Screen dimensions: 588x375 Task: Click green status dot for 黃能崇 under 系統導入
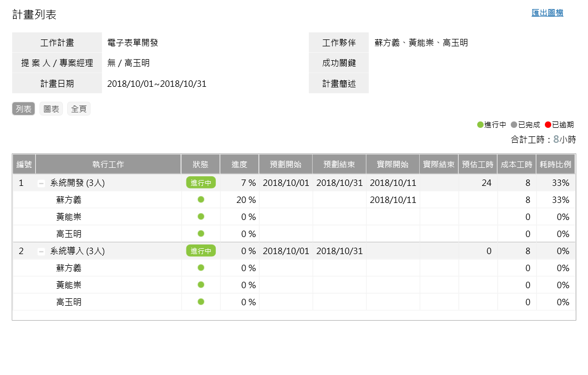pos(201,285)
